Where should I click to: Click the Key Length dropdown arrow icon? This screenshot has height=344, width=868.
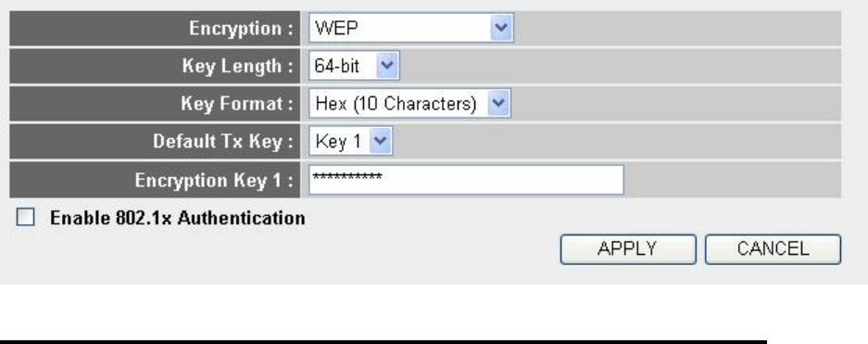(x=387, y=66)
